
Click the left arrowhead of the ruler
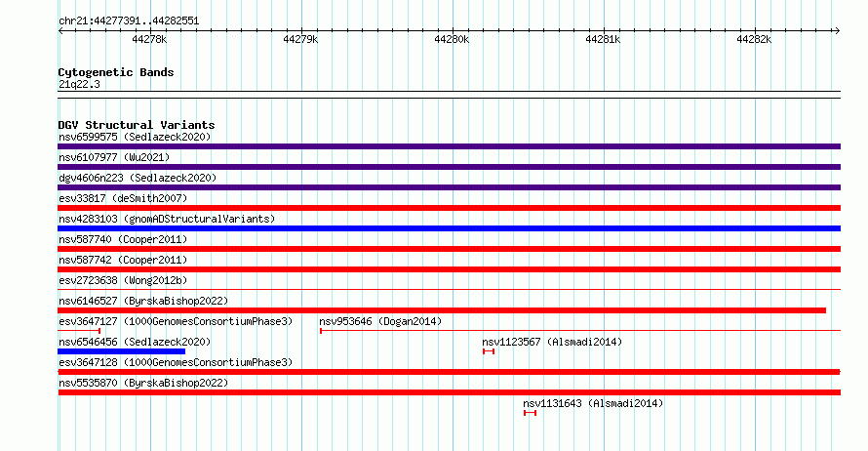point(60,31)
